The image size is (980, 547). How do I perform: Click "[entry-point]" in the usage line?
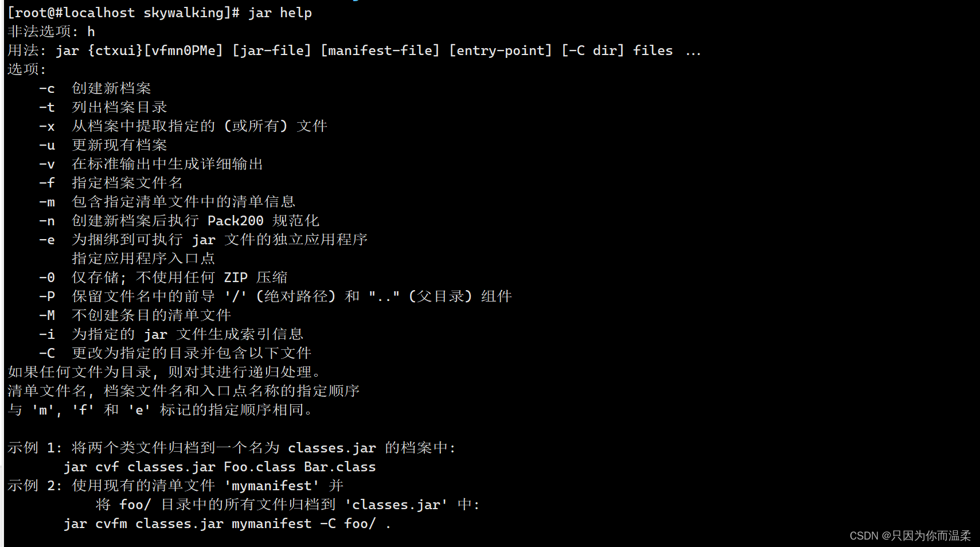pyautogui.click(x=501, y=50)
